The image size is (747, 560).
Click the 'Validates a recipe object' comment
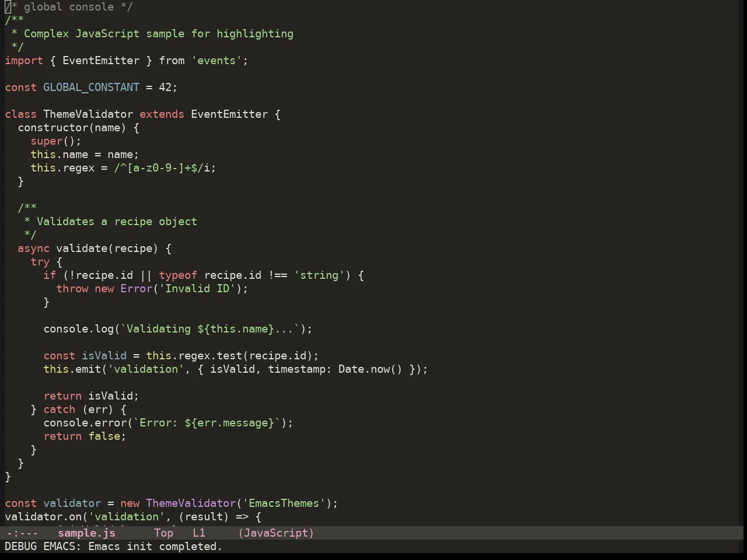click(117, 222)
